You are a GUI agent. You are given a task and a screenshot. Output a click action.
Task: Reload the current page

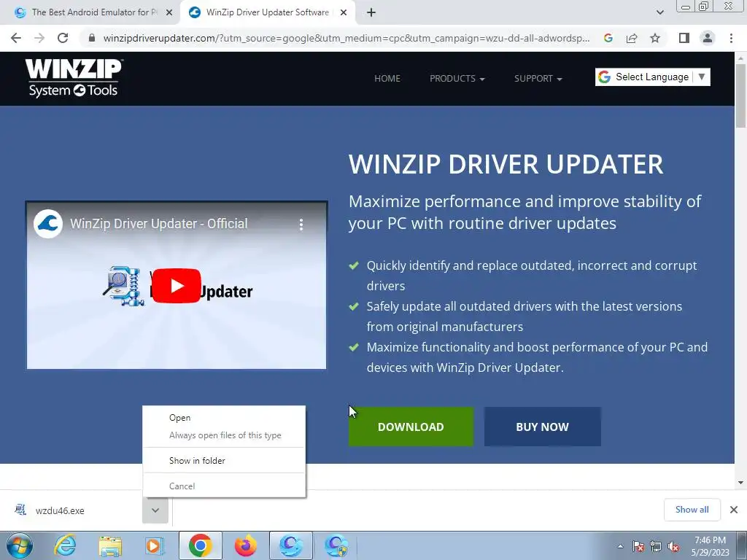(x=63, y=38)
